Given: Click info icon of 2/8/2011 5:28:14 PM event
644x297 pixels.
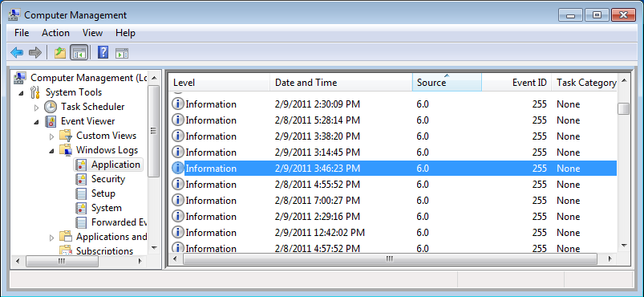Looking at the screenshot, I should pyautogui.click(x=177, y=120).
